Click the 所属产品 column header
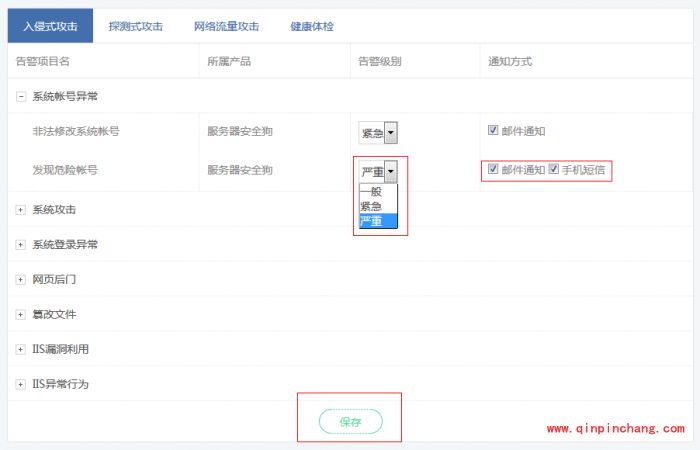Viewport: 700px width, 450px height. click(x=229, y=61)
